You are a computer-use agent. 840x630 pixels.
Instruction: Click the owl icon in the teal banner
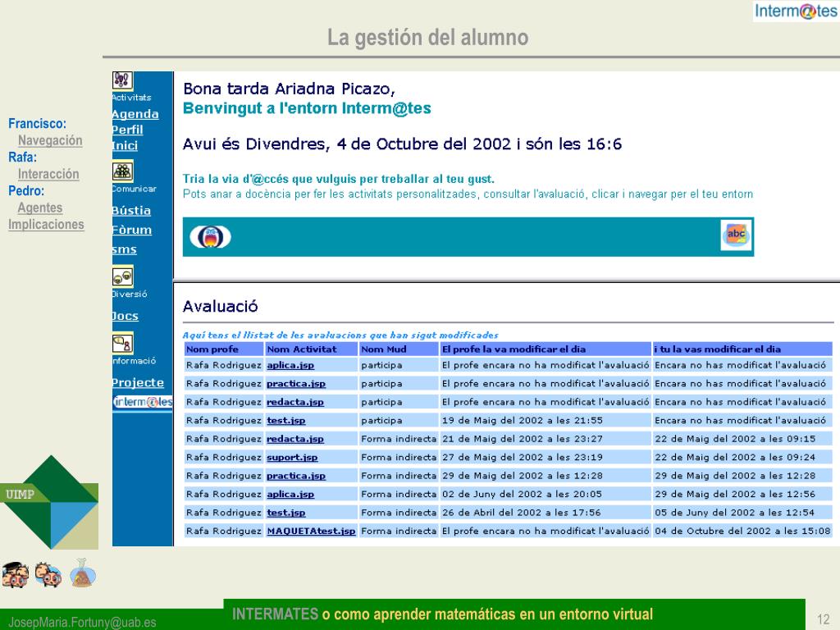pyautogui.click(x=211, y=237)
